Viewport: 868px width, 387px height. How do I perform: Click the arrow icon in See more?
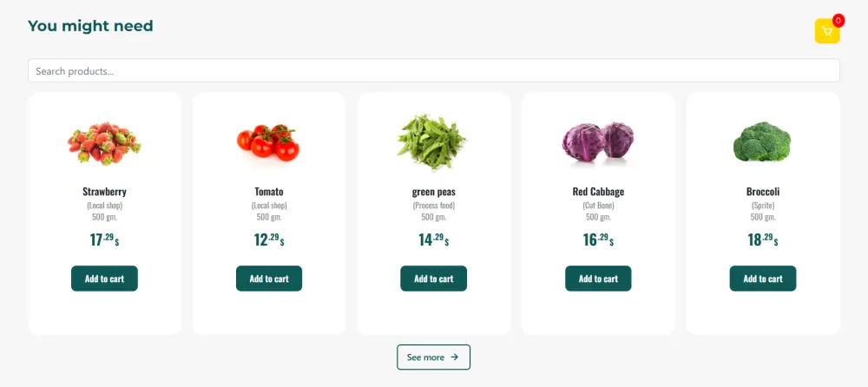[x=455, y=357]
